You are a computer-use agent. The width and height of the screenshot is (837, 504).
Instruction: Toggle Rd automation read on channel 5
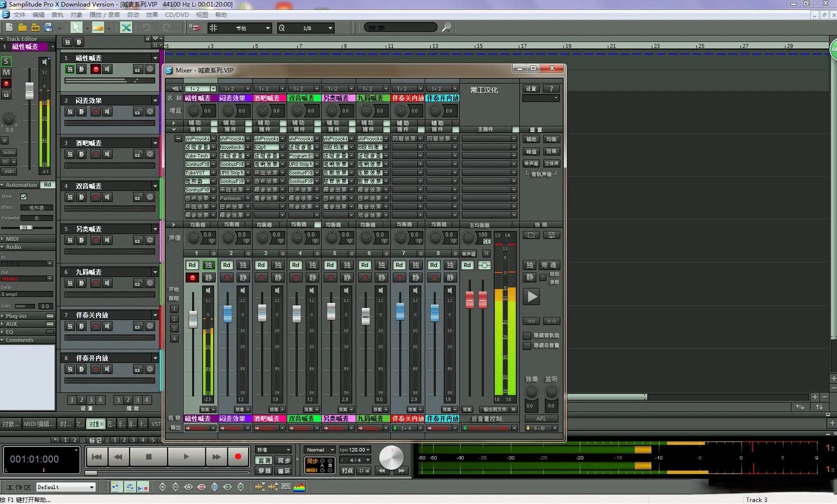(x=330, y=265)
